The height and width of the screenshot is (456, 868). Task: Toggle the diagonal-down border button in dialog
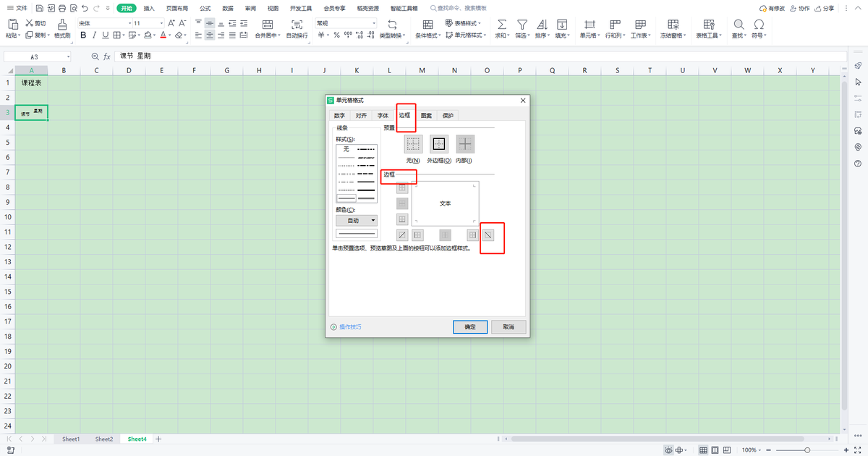click(x=489, y=235)
